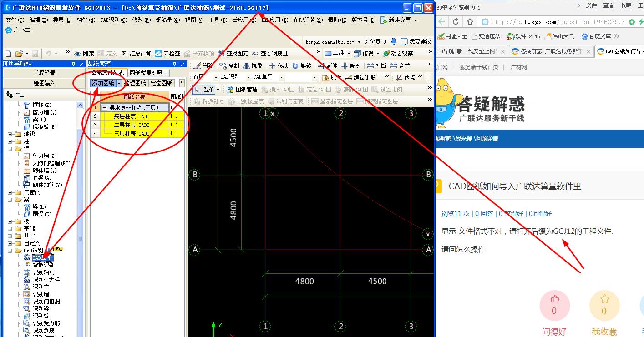Click the 工程设置 navigation button
The height and width of the screenshot is (337, 644).
tap(44, 73)
